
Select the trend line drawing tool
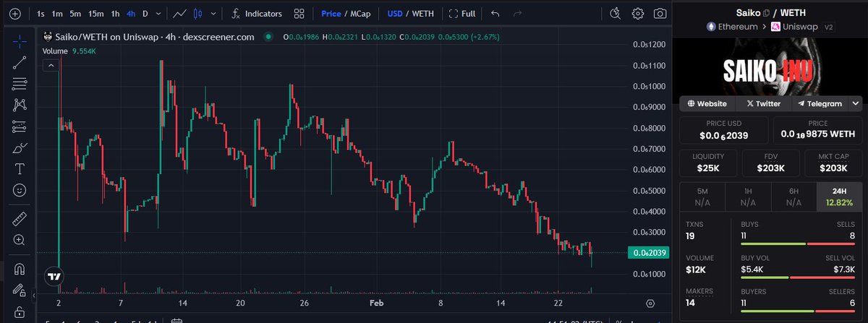click(x=20, y=63)
